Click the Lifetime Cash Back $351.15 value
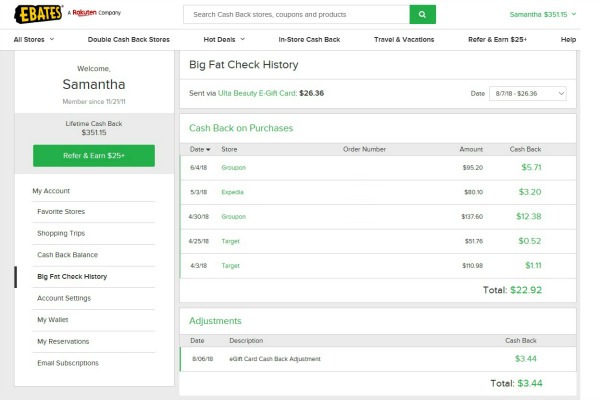The width and height of the screenshot is (600, 400). pyautogui.click(x=94, y=132)
